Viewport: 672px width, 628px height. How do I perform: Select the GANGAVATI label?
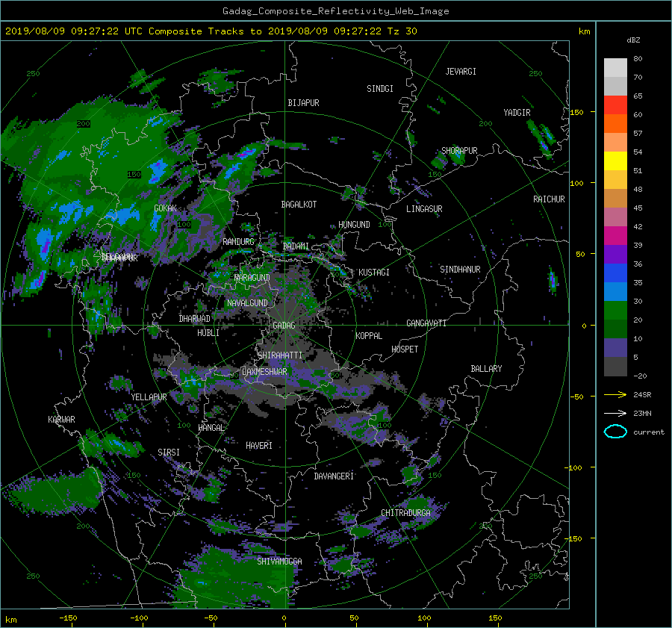pyautogui.click(x=426, y=323)
